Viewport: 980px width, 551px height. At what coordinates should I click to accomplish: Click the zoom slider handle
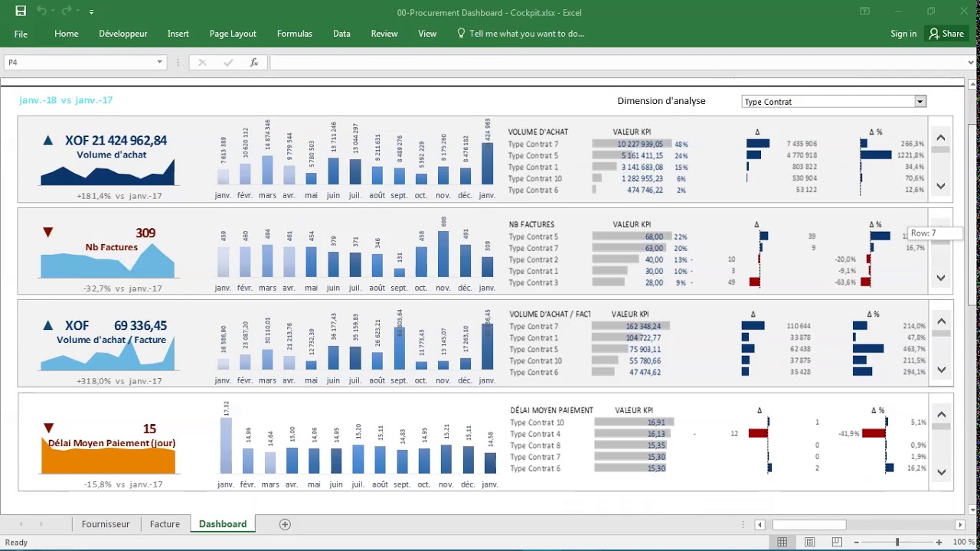point(897,543)
